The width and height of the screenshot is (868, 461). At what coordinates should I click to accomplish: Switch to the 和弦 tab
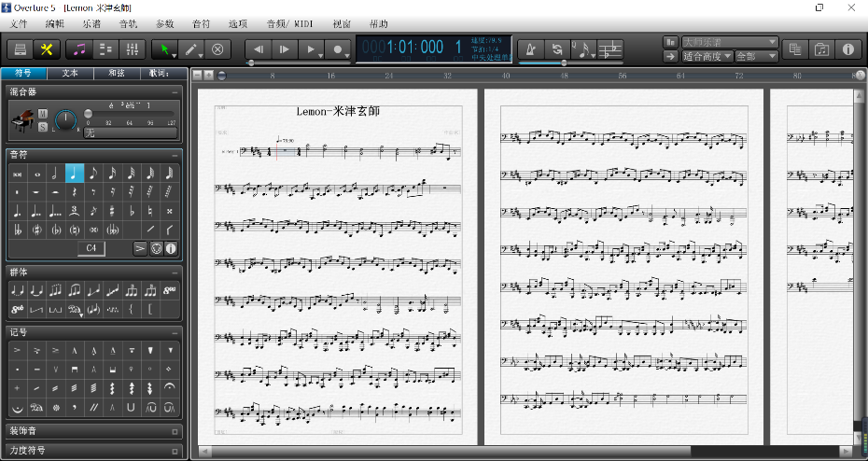pos(117,73)
